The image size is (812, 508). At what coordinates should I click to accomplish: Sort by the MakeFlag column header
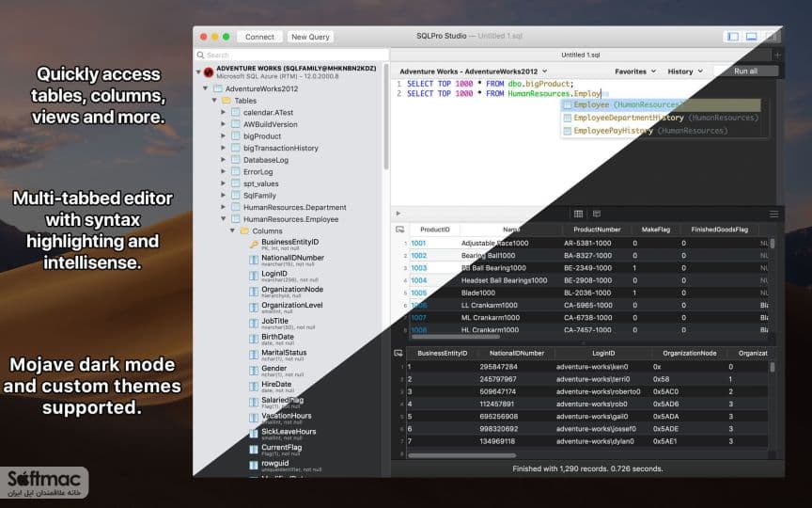[x=656, y=230]
